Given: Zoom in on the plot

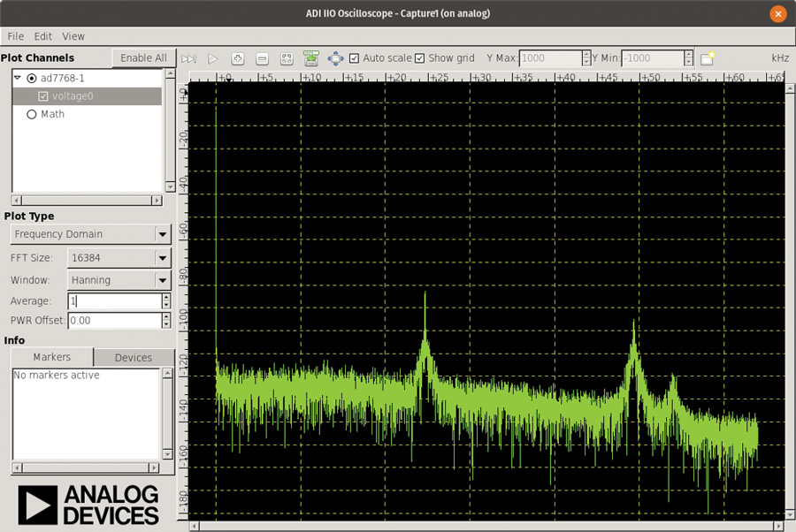Looking at the screenshot, I should tap(237, 58).
